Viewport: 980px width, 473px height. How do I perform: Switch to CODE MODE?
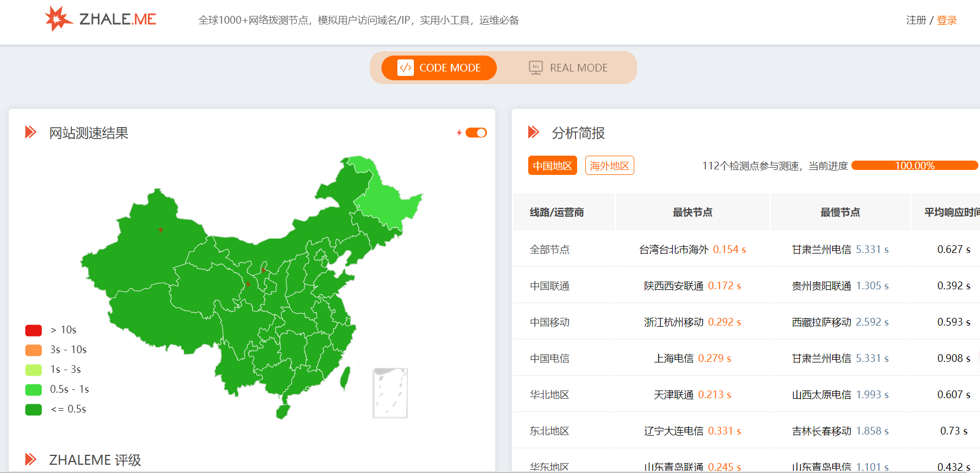point(439,68)
